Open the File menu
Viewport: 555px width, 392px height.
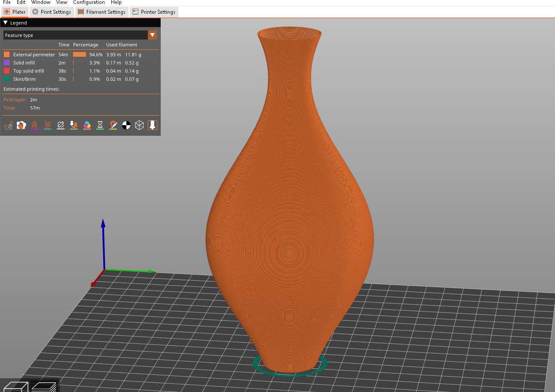(7, 3)
